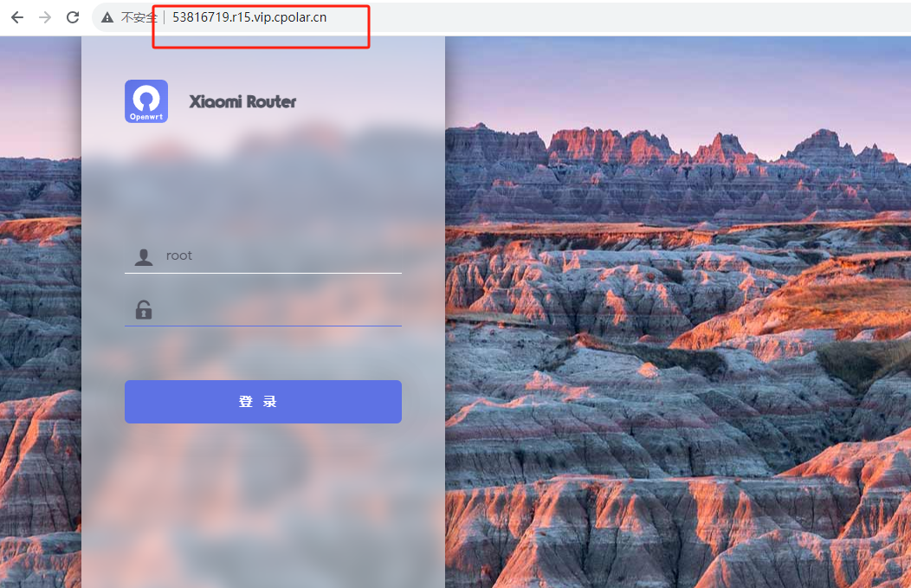The width and height of the screenshot is (911, 588).
Task: Focus the username field containing root
Action: click(263, 256)
